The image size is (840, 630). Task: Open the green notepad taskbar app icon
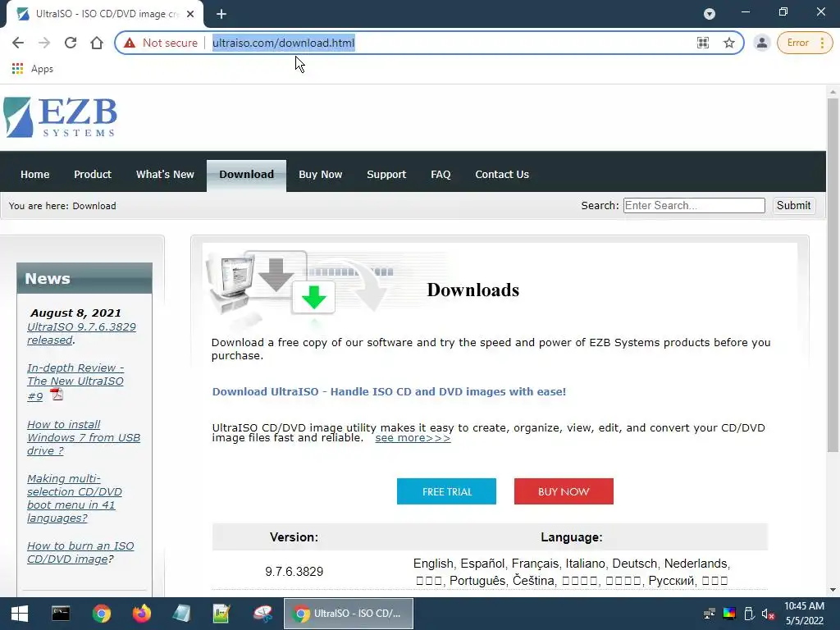coord(221,614)
